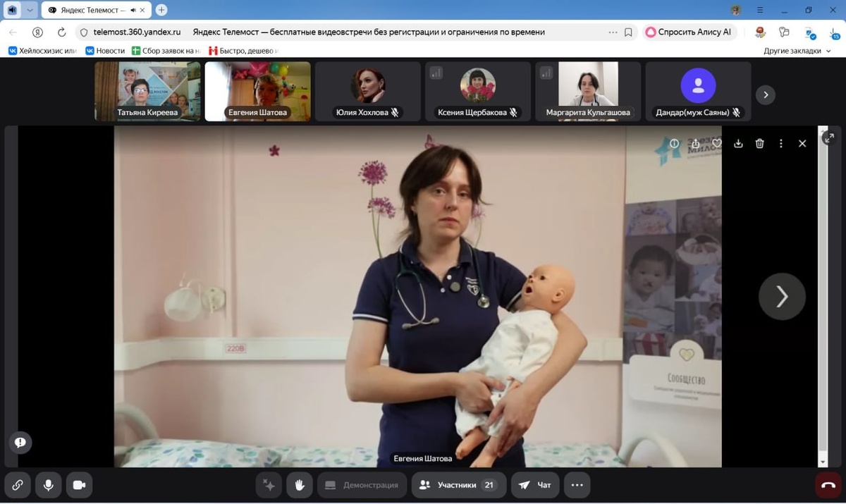Select Дандар(муж Саяны) participant tile
Screen dimensions: 846x504
(x=698, y=92)
